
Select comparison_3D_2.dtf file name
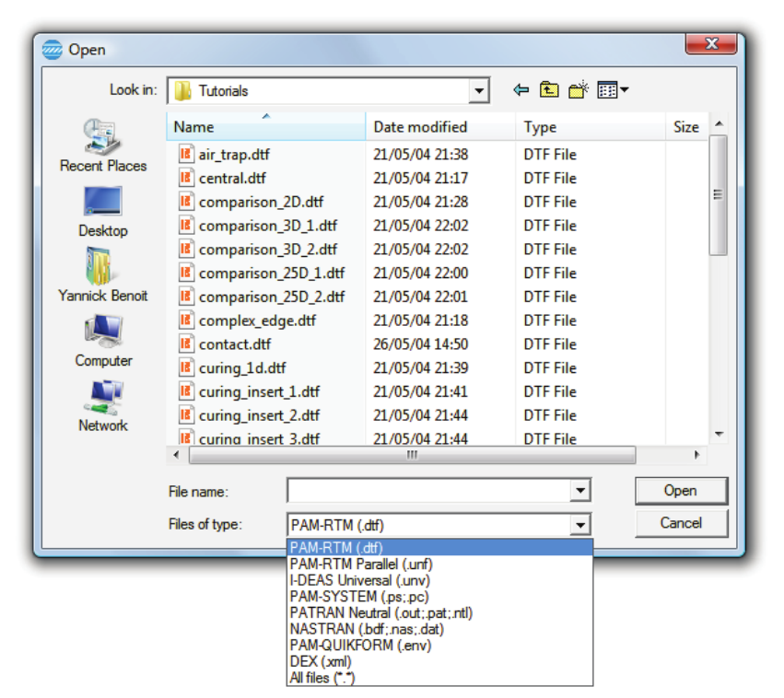(x=268, y=250)
